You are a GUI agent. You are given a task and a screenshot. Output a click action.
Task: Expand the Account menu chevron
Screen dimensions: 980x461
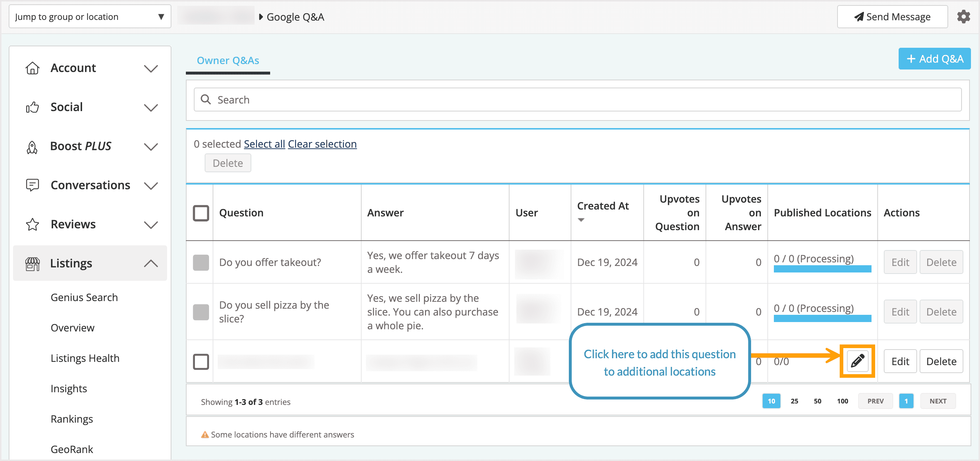pyautogui.click(x=151, y=68)
